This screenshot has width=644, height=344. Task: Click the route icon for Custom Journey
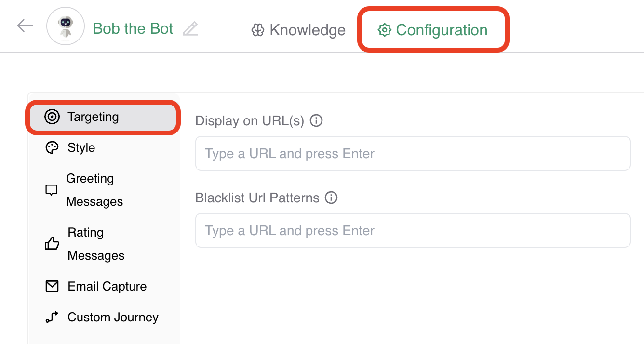coord(52,317)
